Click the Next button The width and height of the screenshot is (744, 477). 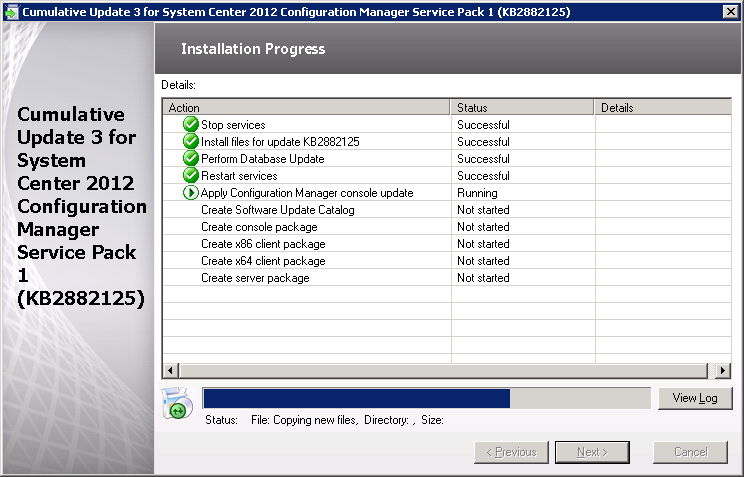(x=592, y=452)
